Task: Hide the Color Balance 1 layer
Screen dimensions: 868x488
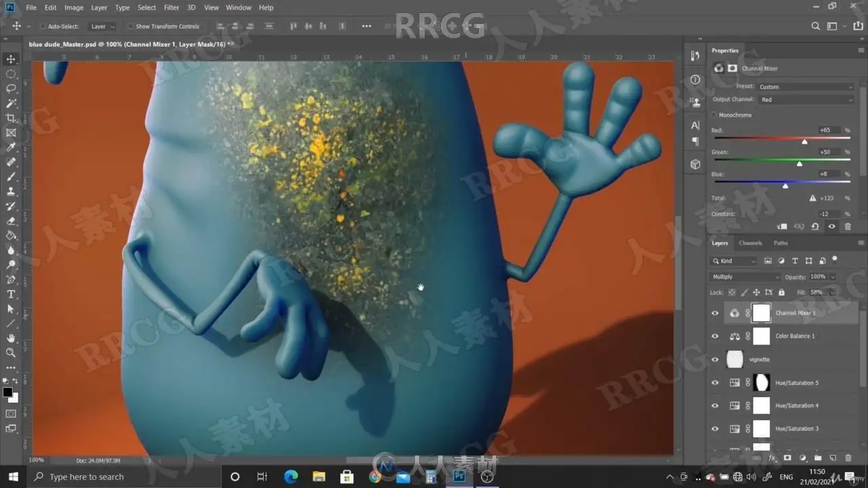Action: click(x=715, y=336)
